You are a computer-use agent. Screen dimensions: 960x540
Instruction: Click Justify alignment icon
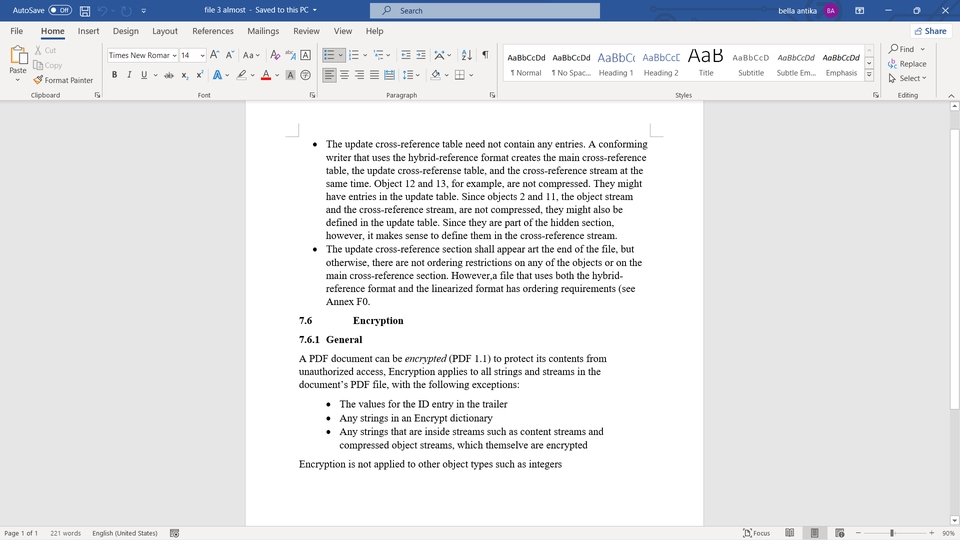pos(374,75)
